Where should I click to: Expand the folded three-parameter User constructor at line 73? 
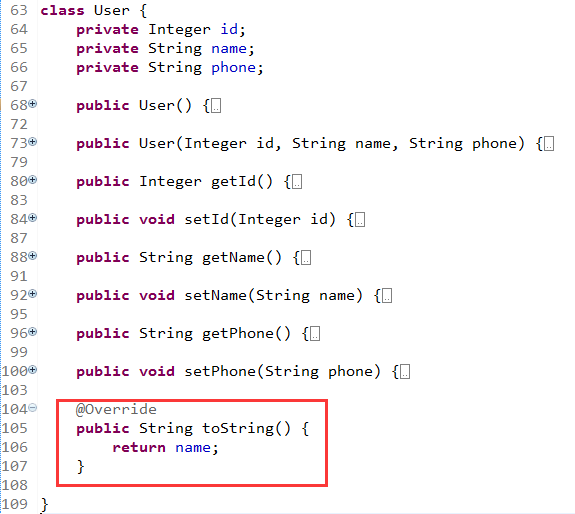[x=33, y=142]
